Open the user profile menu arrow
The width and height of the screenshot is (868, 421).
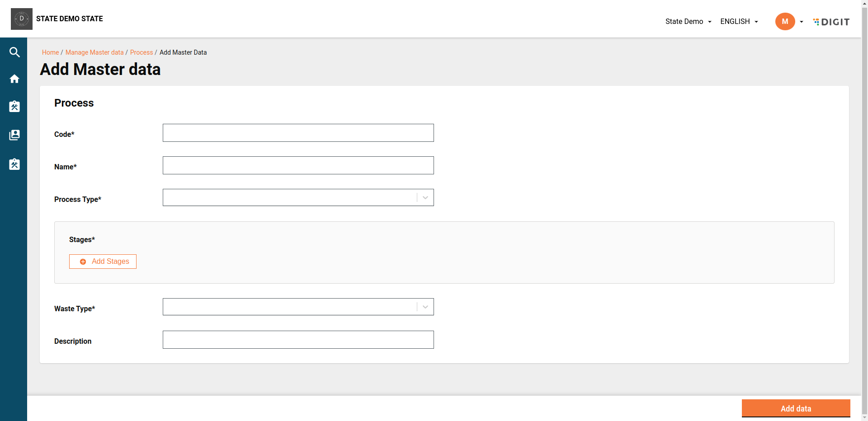(x=802, y=22)
